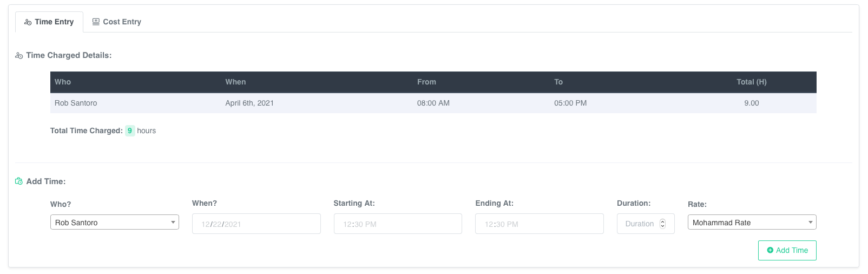868x274 pixels.
Task: Click the When column header
Action: [x=235, y=82]
